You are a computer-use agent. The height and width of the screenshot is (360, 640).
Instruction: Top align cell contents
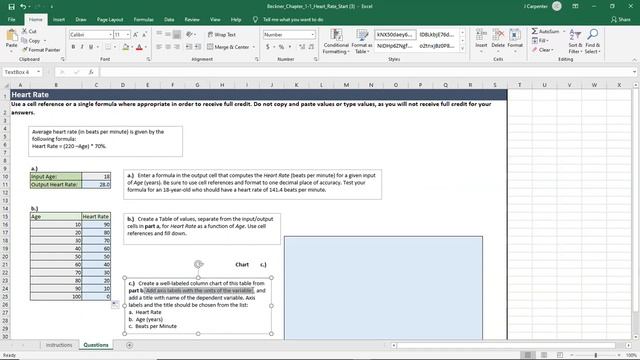(159, 34)
